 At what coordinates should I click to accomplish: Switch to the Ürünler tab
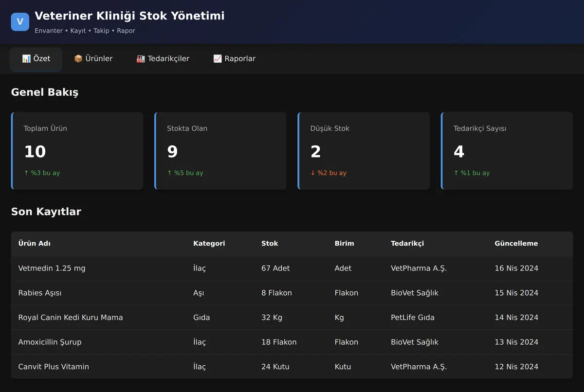click(93, 59)
